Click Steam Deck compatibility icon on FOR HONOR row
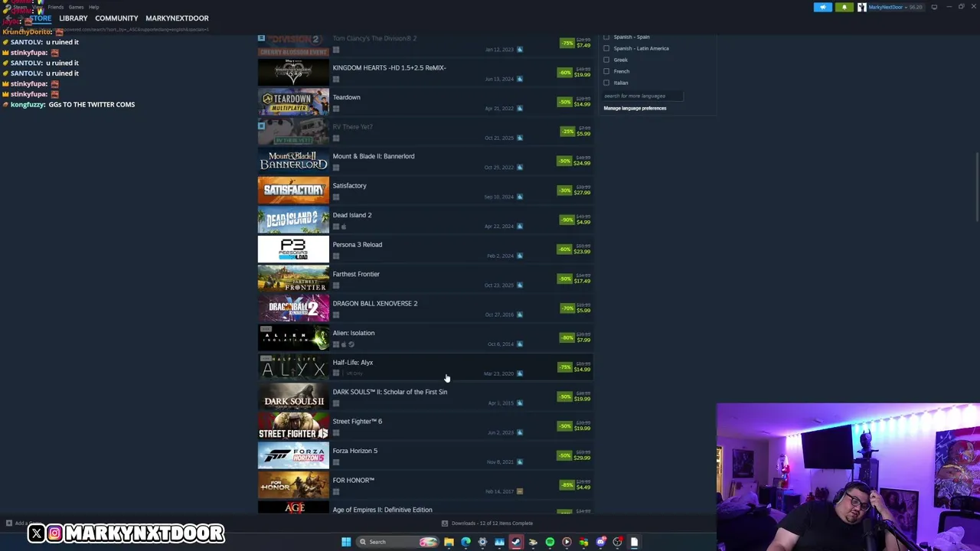Image resolution: width=980 pixels, height=551 pixels. (520, 491)
